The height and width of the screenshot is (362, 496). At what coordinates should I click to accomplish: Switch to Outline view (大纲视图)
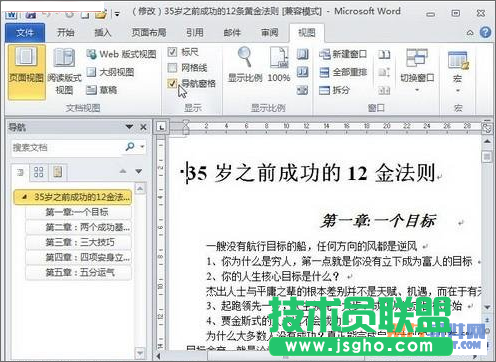tap(110, 72)
